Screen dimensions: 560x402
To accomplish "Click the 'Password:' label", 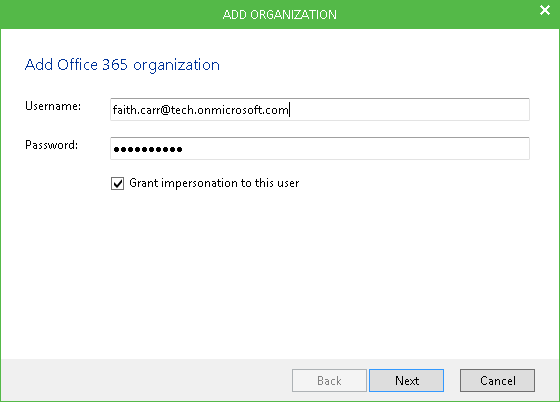I will tap(51, 145).
